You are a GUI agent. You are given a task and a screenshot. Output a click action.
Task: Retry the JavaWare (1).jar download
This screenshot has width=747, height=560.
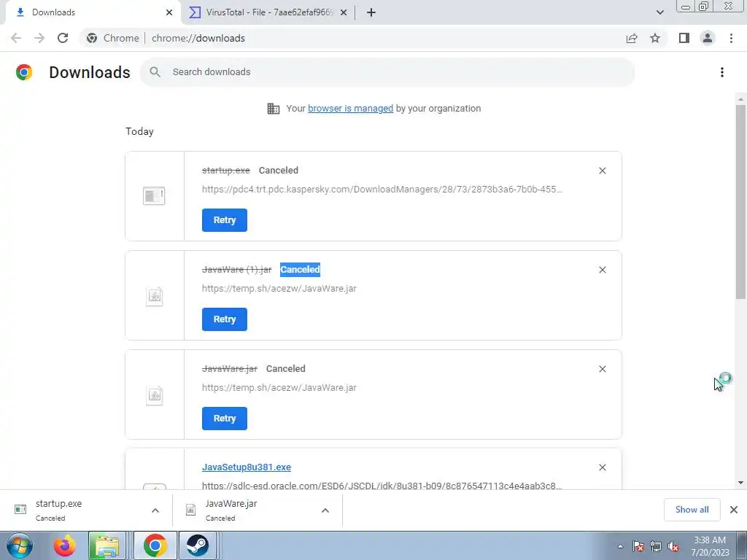(x=225, y=319)
